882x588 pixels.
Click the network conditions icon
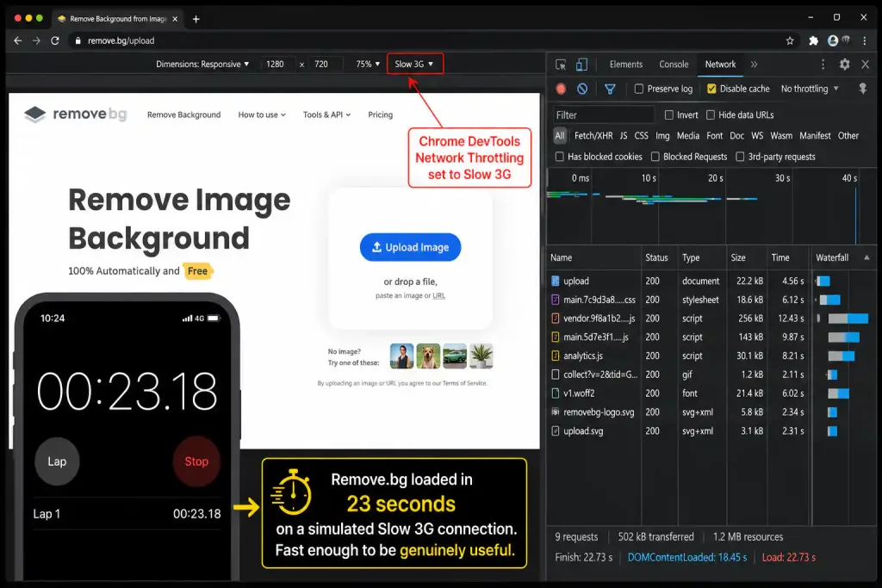[863, 89]
